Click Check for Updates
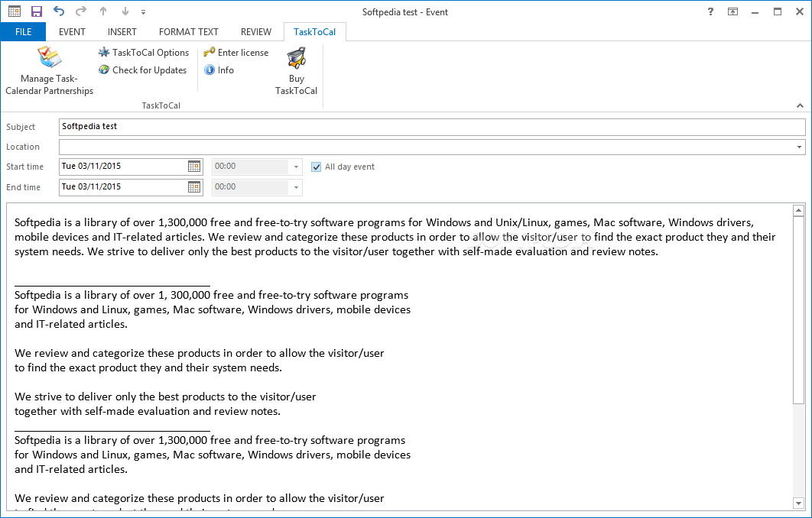 coord(143,70)
